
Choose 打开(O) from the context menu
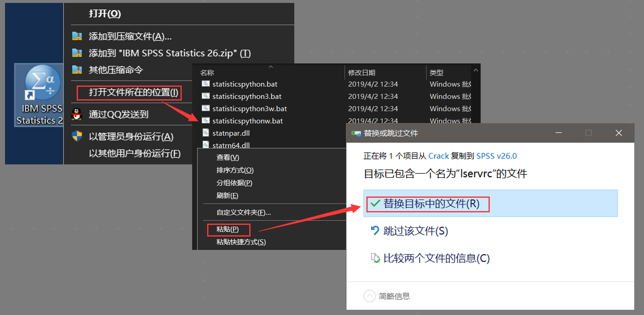(105, 14)
